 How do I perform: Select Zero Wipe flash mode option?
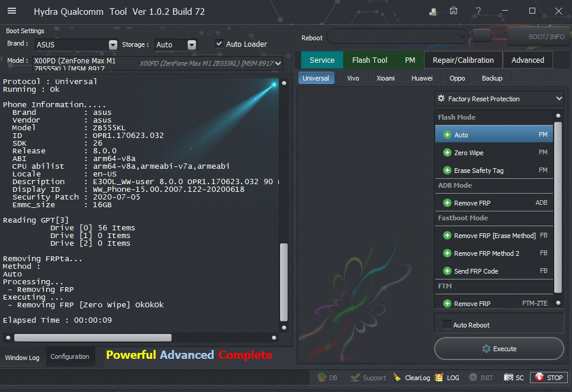pyautogui.click(x=494, y=152)
